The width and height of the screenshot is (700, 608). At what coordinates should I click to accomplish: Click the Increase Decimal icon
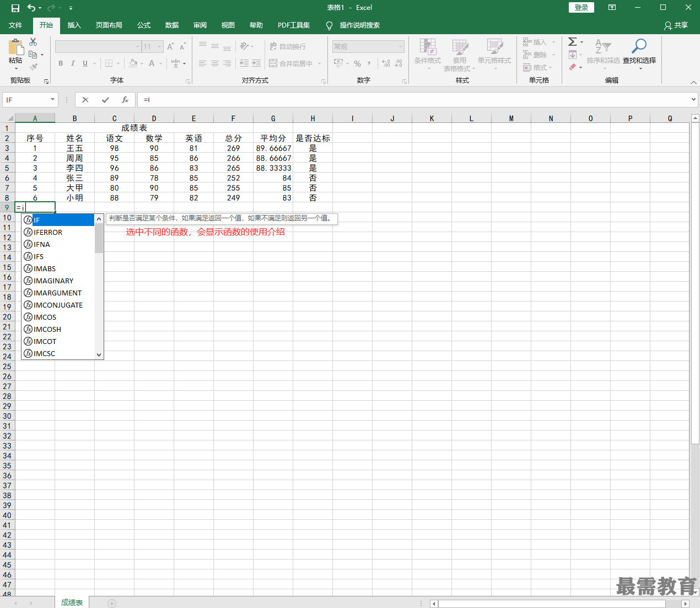(386, 63)
